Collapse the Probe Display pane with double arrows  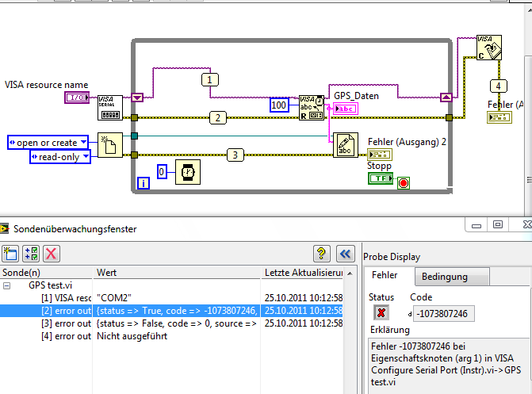pyautogui.click(x=345, y=254)
